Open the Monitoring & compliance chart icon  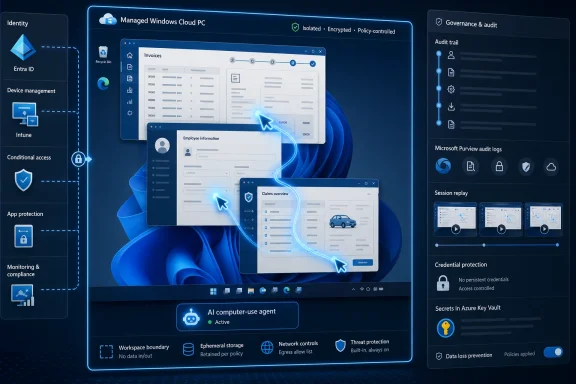pos(23,295)
